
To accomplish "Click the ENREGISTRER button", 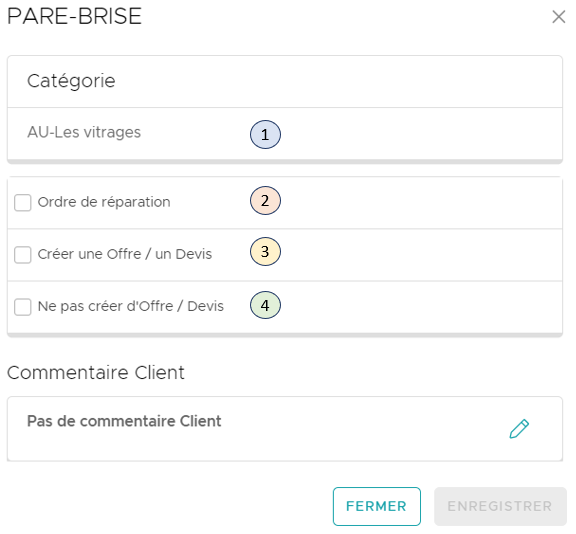I will (500, 506).
